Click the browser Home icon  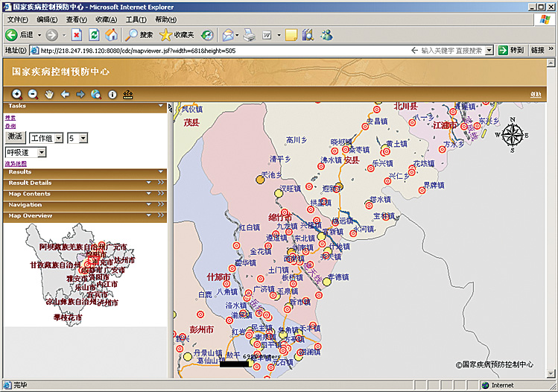click(111, 34)
